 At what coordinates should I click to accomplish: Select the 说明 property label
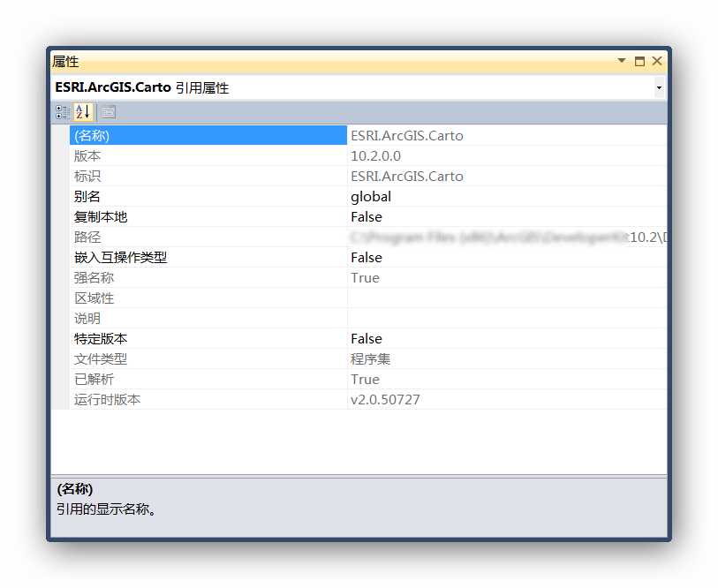pos(87,318)
